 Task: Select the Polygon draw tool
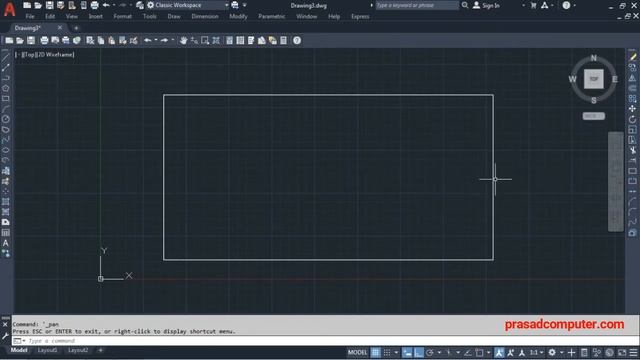point(5,88)
